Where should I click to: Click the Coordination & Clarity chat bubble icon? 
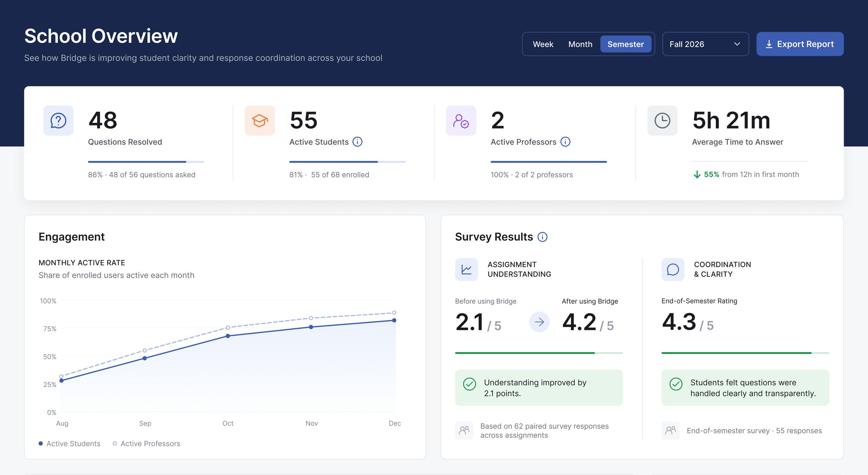tap(673, 269)
